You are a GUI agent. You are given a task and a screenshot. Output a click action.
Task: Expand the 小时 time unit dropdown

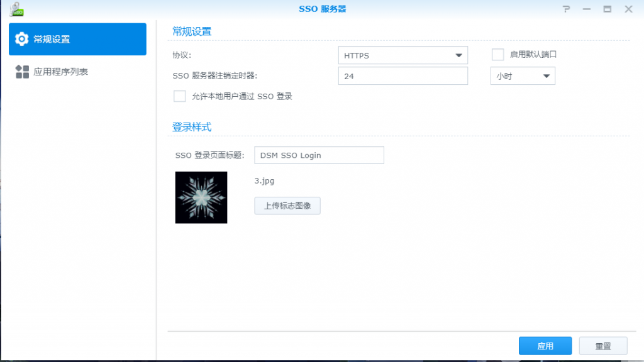click(522, 76)
